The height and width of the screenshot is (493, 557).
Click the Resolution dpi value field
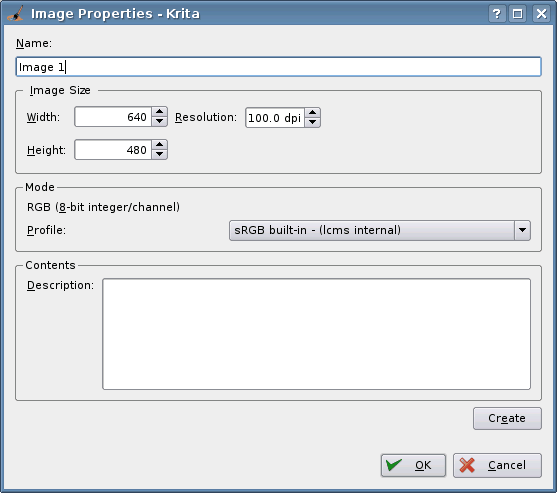275,118
